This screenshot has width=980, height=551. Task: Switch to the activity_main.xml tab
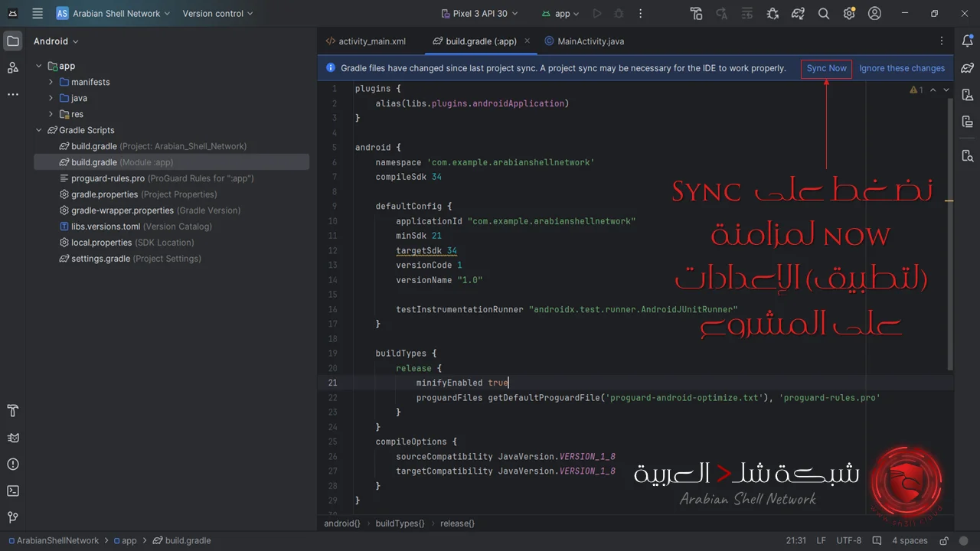tap(366, 41)
